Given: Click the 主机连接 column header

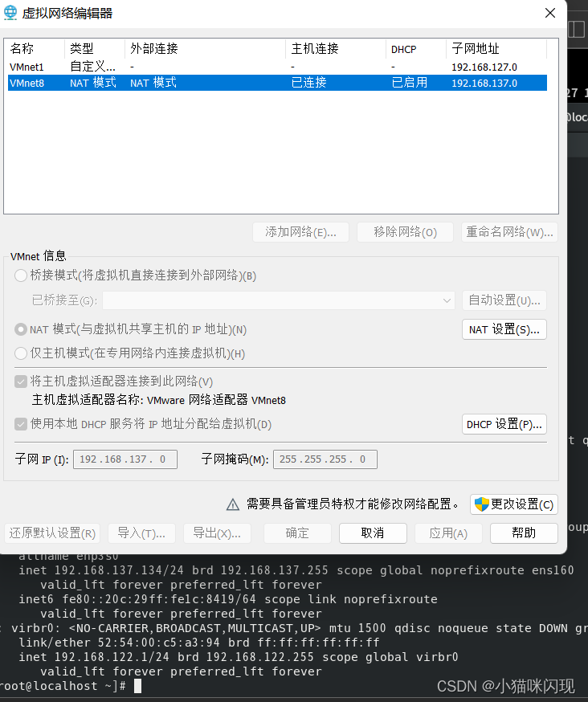Looking at the screenshot, I should pyautogui.click(x=336, y=49).
